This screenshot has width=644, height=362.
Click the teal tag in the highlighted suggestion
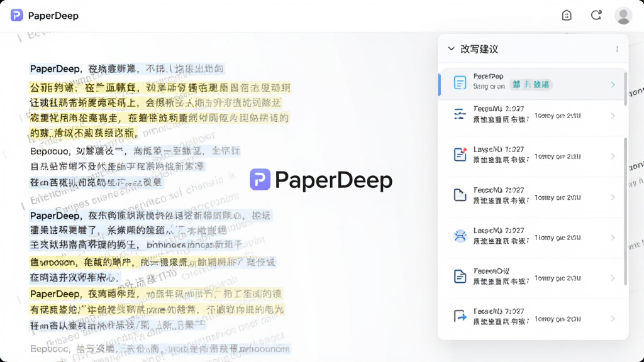pos(531,85)
